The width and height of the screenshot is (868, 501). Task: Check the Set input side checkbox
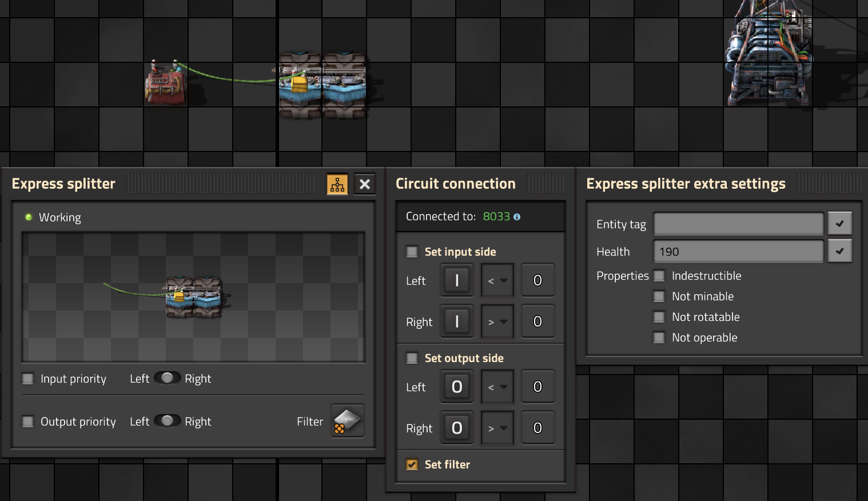click(412, 252)
